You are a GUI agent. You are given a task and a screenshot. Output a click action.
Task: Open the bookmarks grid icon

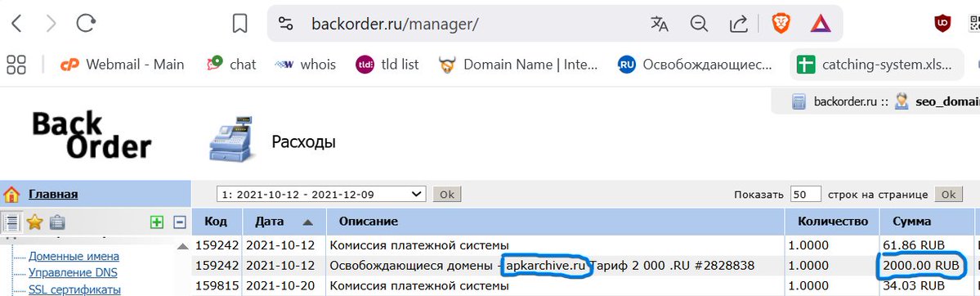point(16,64)
